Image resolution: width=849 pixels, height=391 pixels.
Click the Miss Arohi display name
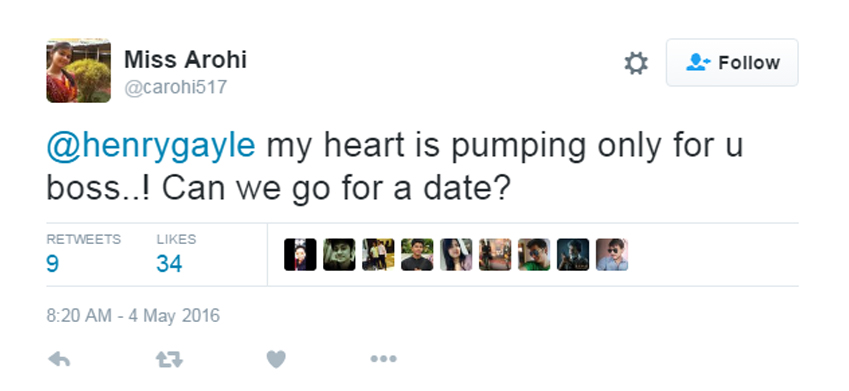185,59
